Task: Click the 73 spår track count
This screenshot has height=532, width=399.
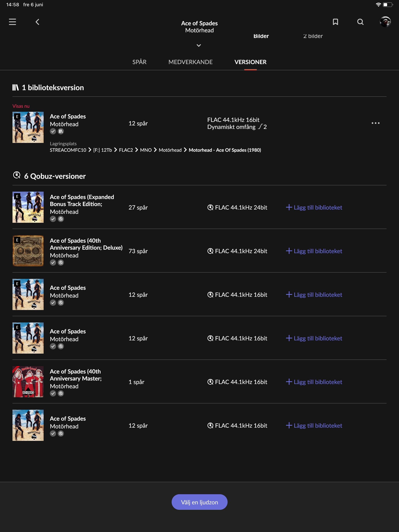Action: pos(138,251)
